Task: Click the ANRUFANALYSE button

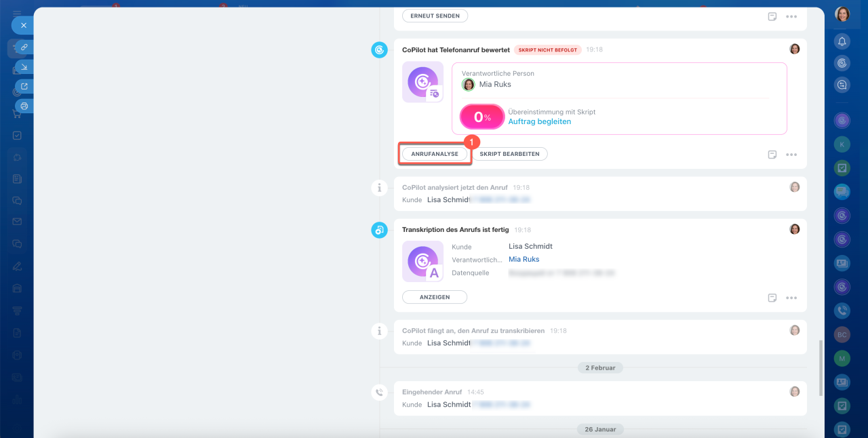Action: 435,154
